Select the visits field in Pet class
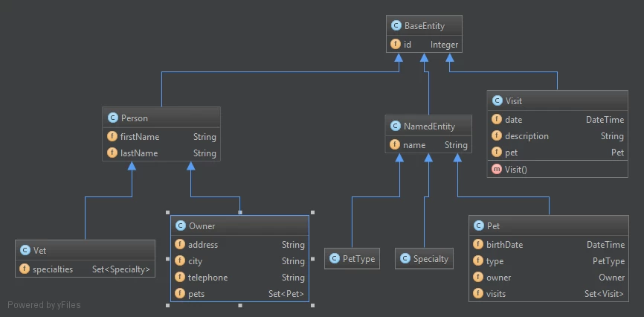This screenshot has width=644, height=317. 549,294
